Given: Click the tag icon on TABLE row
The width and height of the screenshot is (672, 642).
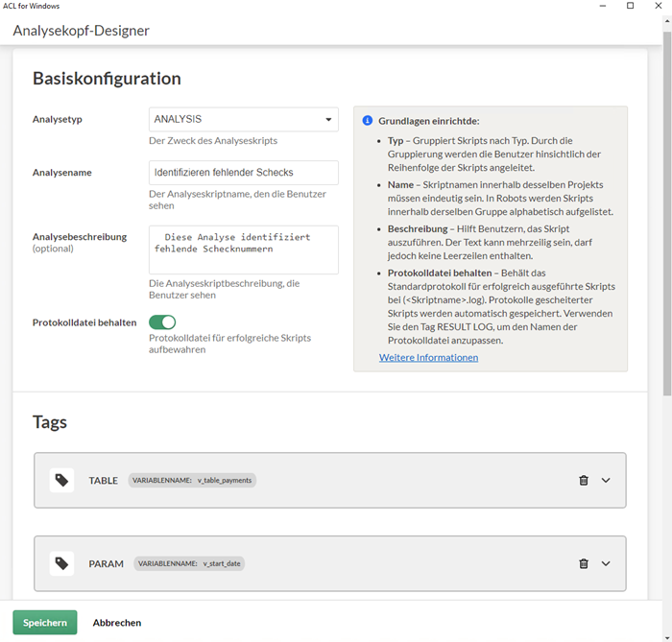Looking at the screenshot, I should pyautogui.click(x=61, y=480).
